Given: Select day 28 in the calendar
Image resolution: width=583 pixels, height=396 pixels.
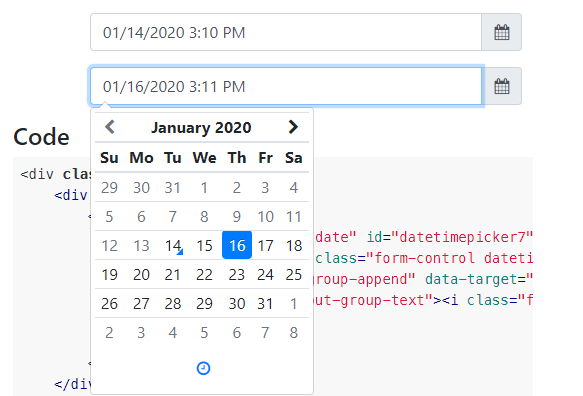Looking at the screenshot, I should [173, 303].
